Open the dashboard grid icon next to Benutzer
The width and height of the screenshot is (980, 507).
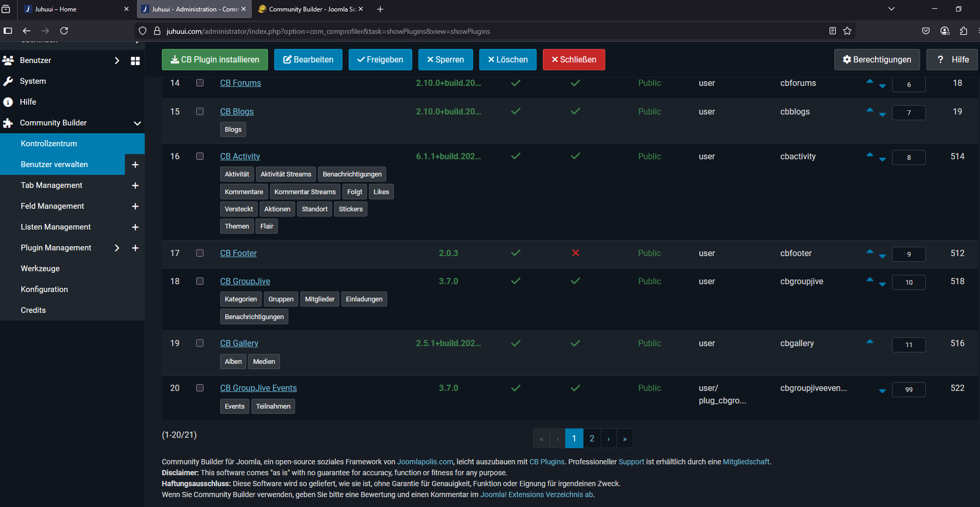click(135, 61)
